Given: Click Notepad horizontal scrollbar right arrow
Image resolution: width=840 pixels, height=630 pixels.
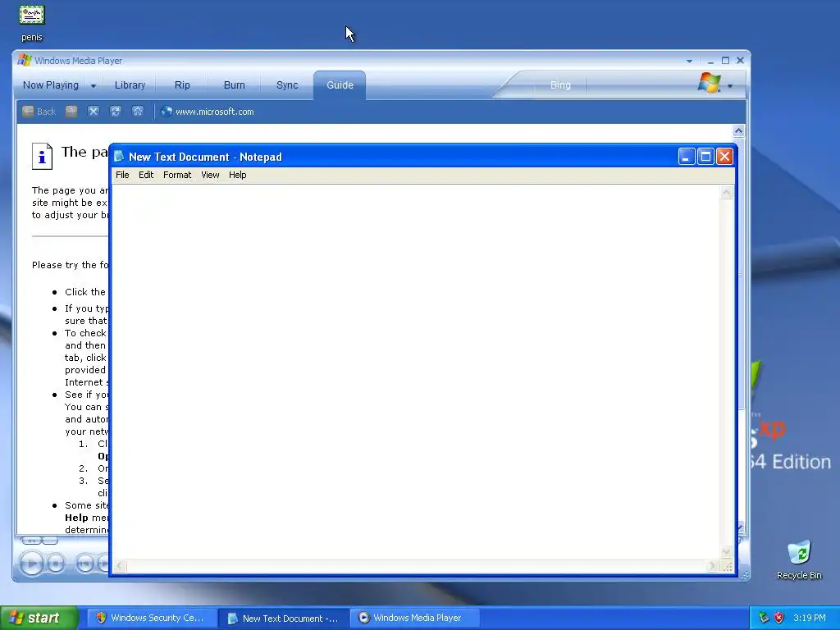Looking at the screenshot, I should [713, 566].
